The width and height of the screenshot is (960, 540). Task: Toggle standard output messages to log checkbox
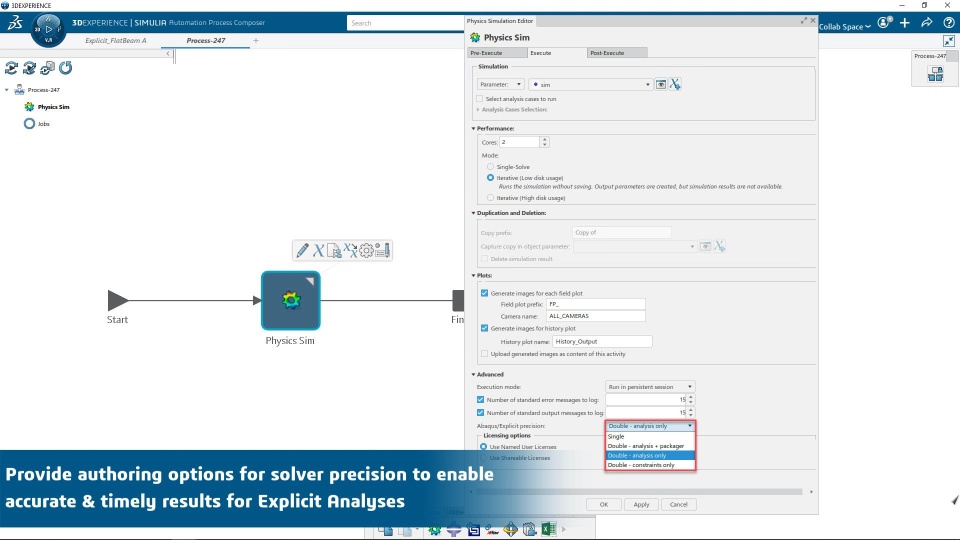(480, 413)
